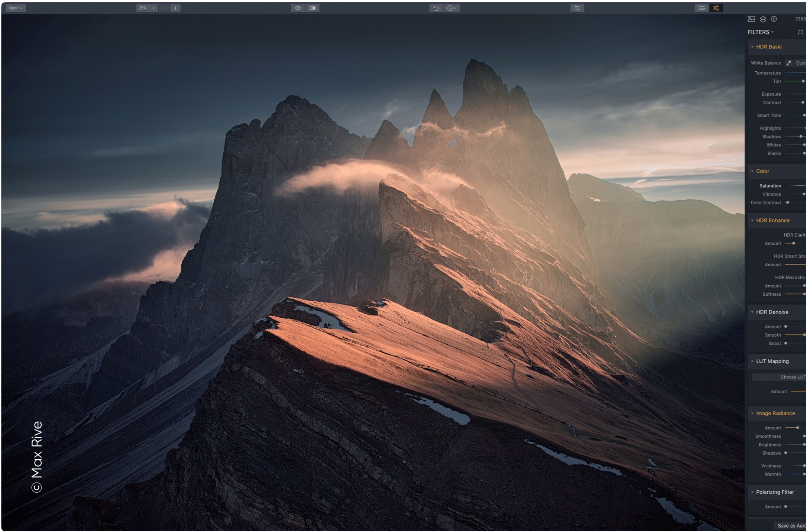
Task: Open the history clock menu
Action: click(x=452, y=8)
